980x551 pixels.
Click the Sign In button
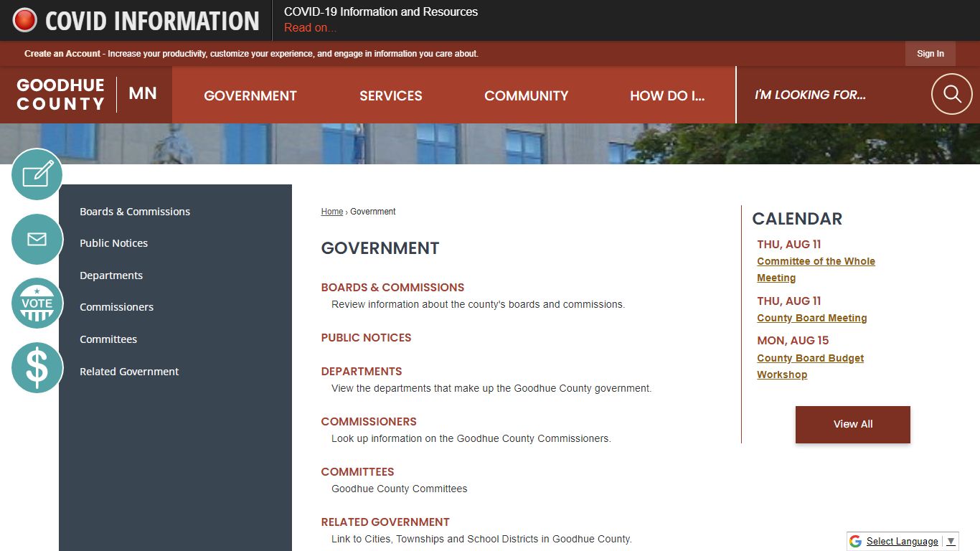[x=930, y=54]
